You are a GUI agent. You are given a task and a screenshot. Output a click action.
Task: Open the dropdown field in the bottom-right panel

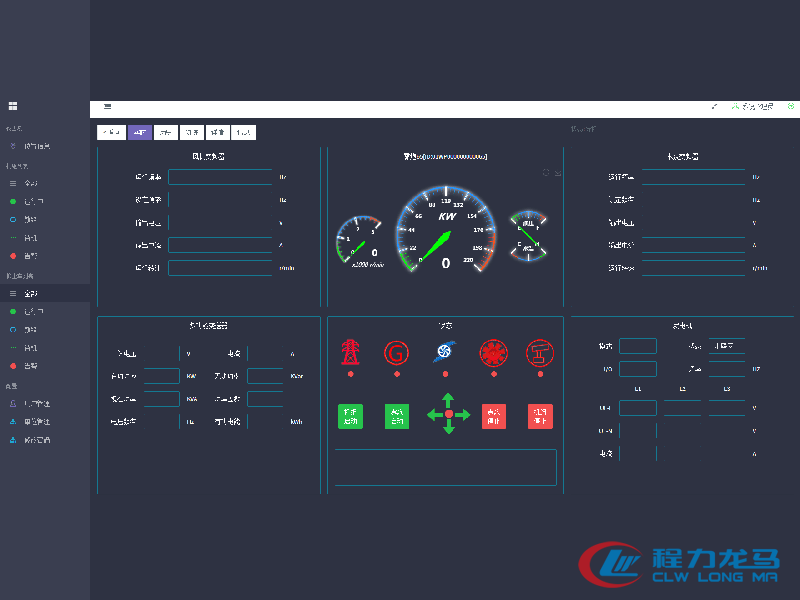727,346
